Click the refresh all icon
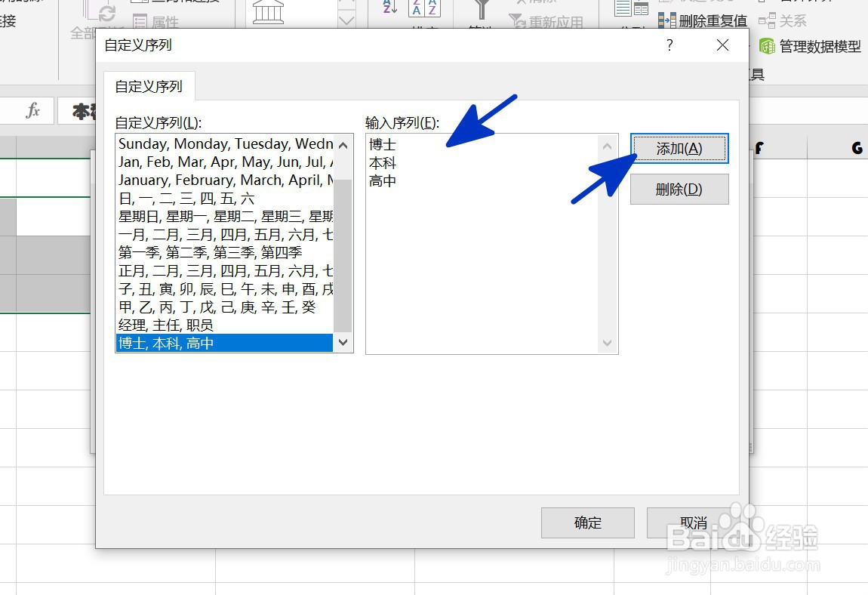The image size is (868, 595). pyautogui.click(x=100, y=12)
